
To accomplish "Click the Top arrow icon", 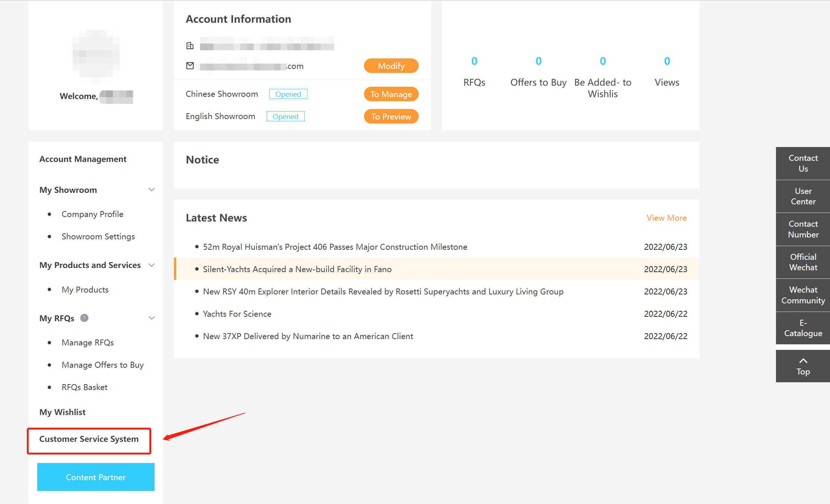I will pyautogui.click(x=803, y=361).
